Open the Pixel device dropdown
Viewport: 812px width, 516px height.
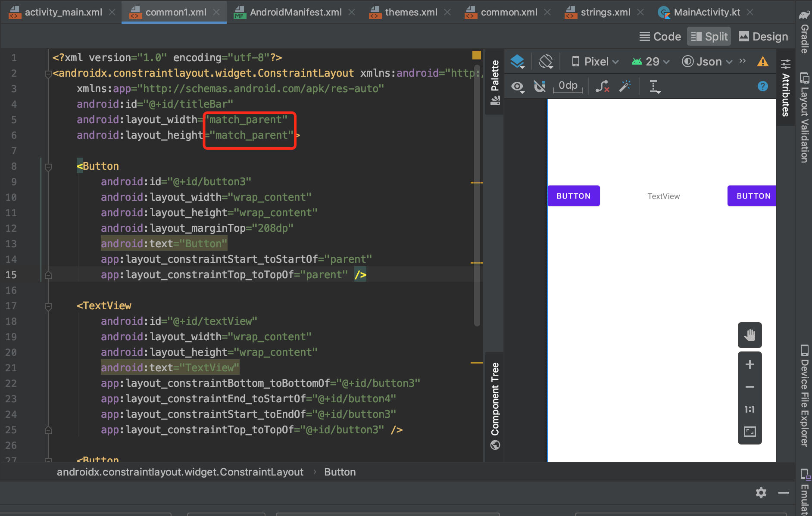tap(595, 62)
